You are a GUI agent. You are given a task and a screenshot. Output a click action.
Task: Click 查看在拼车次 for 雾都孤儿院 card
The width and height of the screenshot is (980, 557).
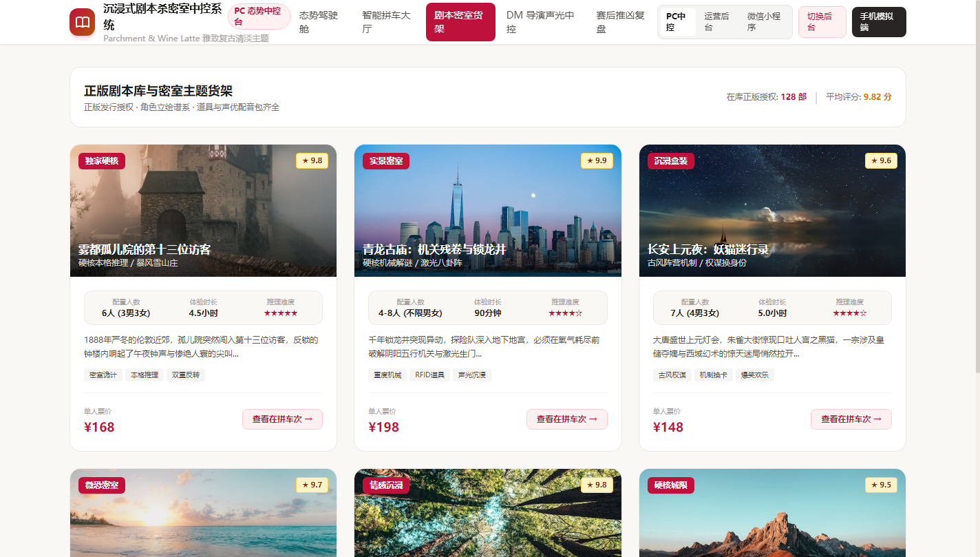coord(282,419)
